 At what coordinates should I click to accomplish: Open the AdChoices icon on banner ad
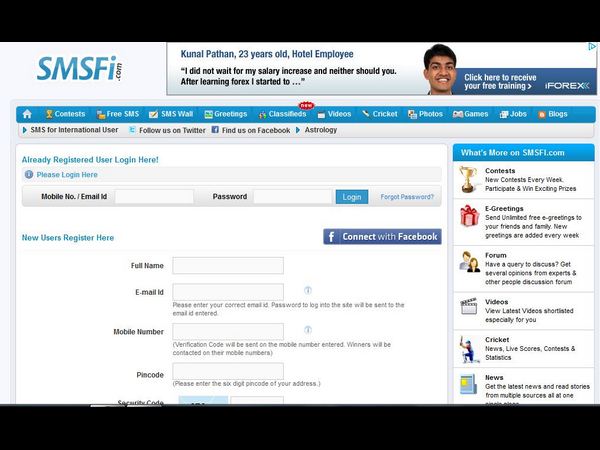pos(592,47)
